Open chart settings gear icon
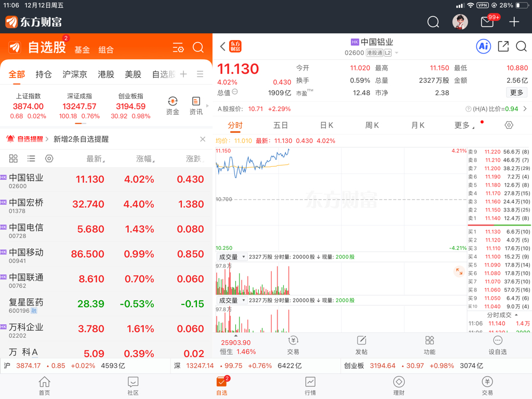Image resolution: width=532 pixels, height=399 pixels. [509, 125]
